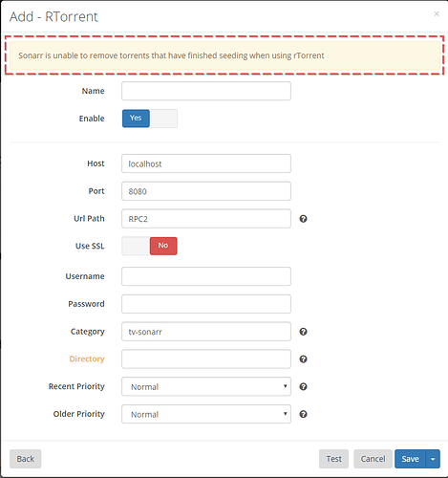The width and height of the screenshot is (448, 478).
Task: Expand the Save button arrow menu
Action: (433, 459)
